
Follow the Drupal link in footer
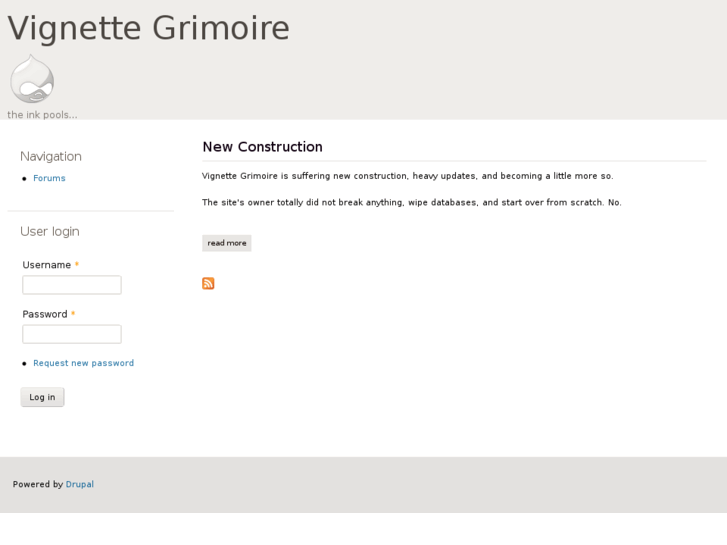[x=80, y=484]
